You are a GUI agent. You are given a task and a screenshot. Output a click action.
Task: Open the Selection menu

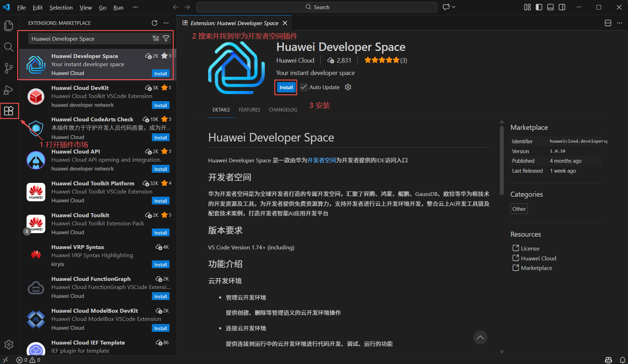[61, 7]
